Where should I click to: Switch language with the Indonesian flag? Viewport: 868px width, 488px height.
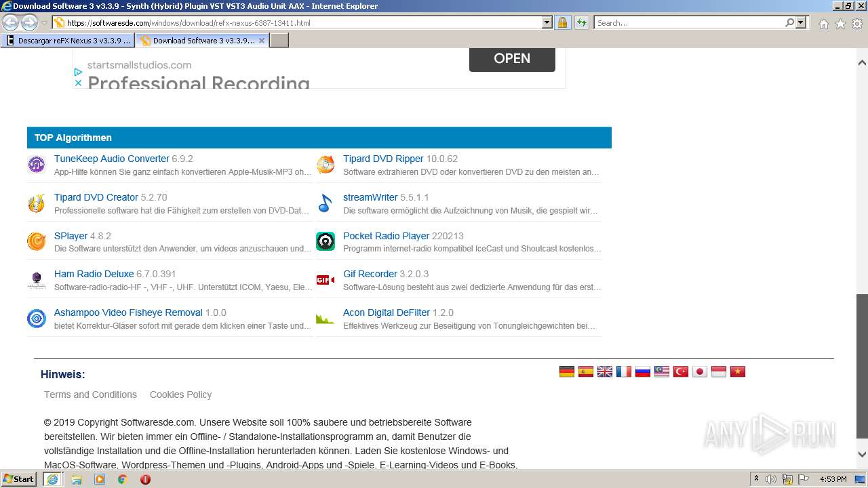(719, 371)
